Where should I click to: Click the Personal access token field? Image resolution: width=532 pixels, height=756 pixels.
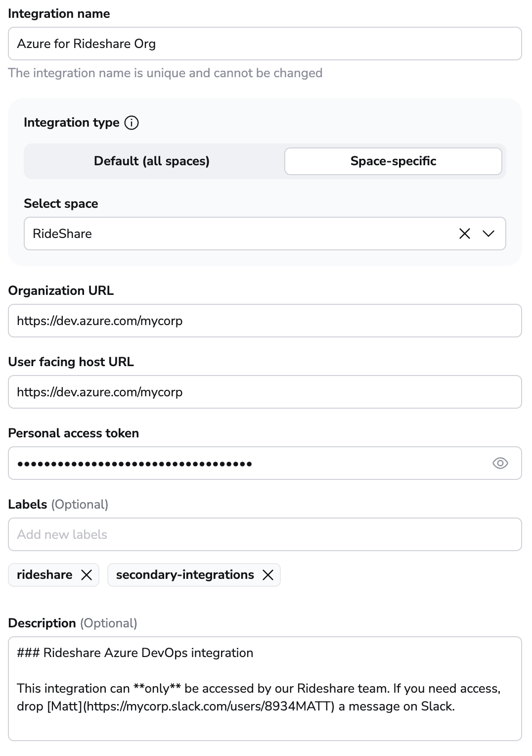pyautogui.click(x=247, y=464)
